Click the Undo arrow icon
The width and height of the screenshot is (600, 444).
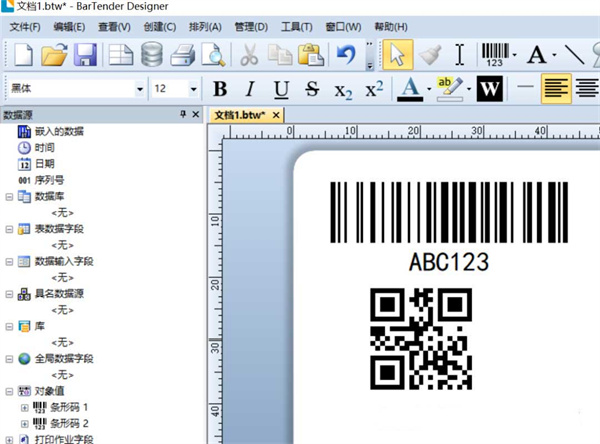coord(346,55)
